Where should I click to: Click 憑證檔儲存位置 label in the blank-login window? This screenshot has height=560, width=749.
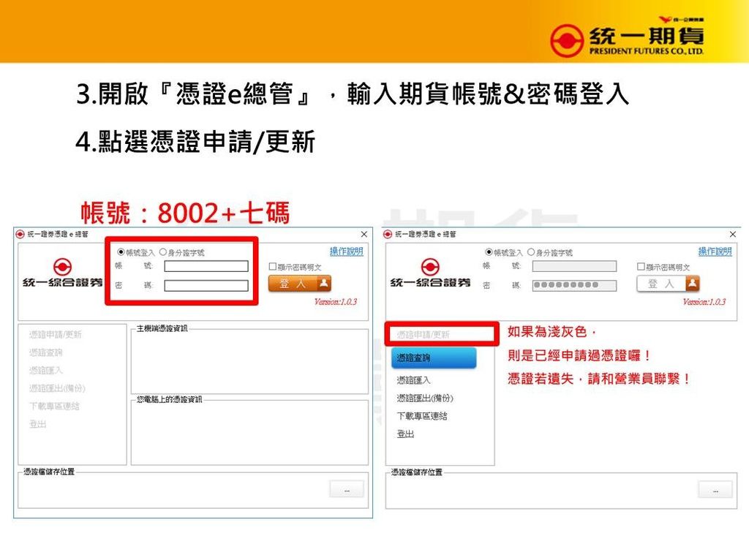coord(49,472)
